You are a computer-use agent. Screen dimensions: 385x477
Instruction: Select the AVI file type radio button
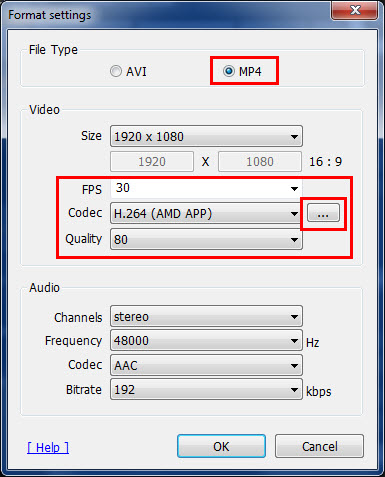116,71
